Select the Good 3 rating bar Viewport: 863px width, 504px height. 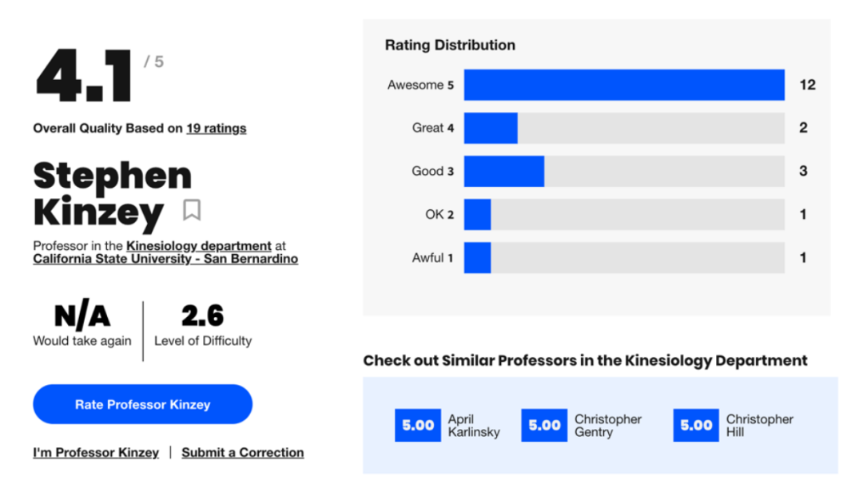(624, 171)
